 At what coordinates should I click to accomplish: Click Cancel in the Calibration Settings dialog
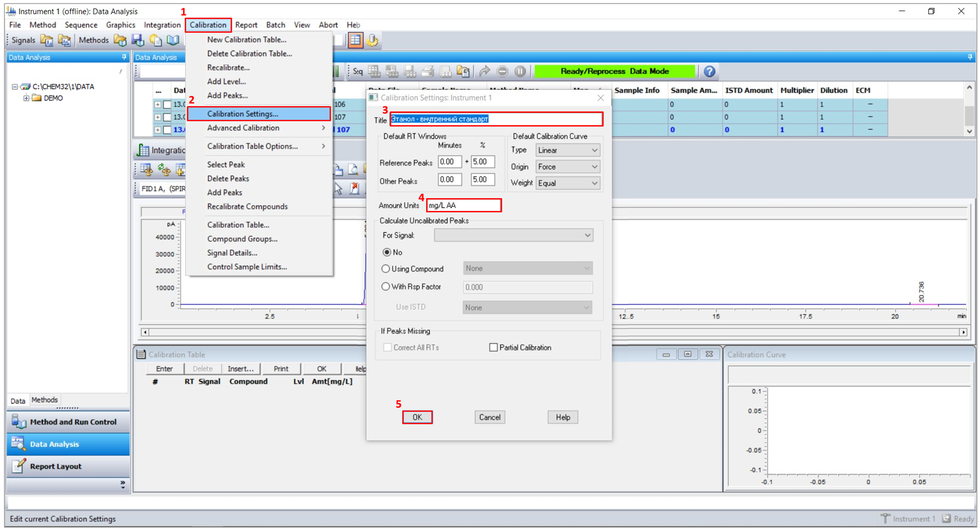point(489,417)
